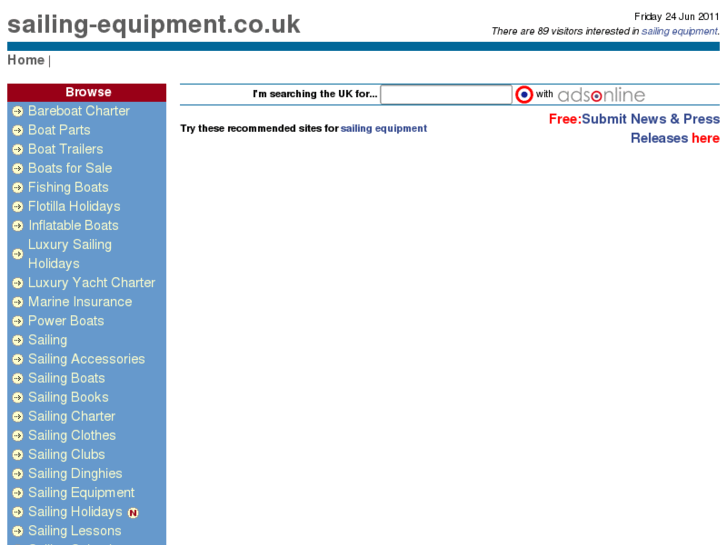The width and height of the screenshot is (727, 545).
Task: Open the Boat Trailers link
Action: point(66,149)
